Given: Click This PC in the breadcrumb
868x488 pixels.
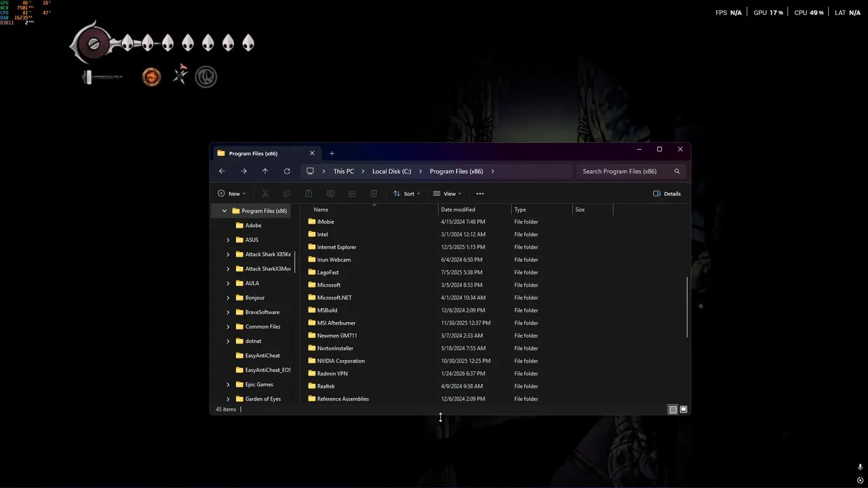Looking at the screenshot, I should coord(344,171).
